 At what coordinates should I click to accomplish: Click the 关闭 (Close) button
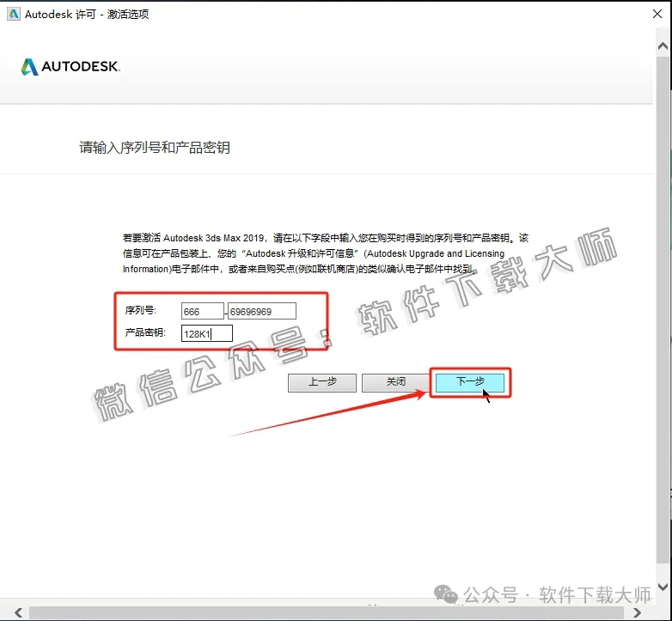395,382
